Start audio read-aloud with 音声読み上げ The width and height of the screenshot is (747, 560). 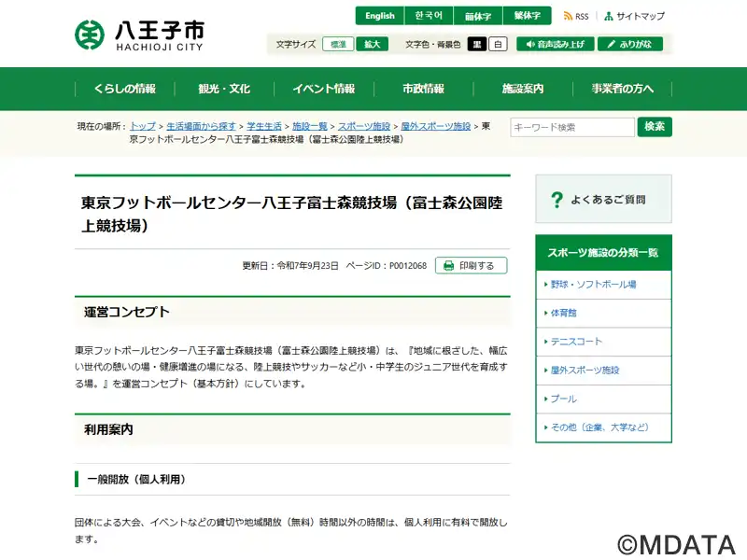[555, 44]
